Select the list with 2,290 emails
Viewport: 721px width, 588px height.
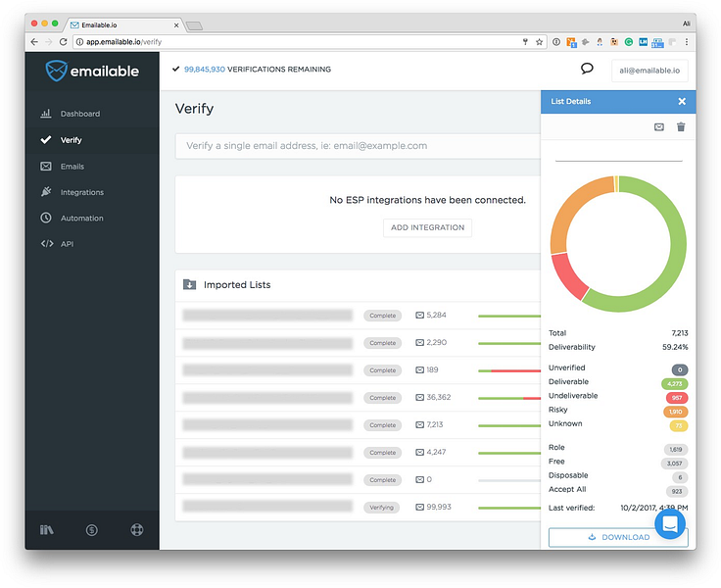tap(358, 343)
